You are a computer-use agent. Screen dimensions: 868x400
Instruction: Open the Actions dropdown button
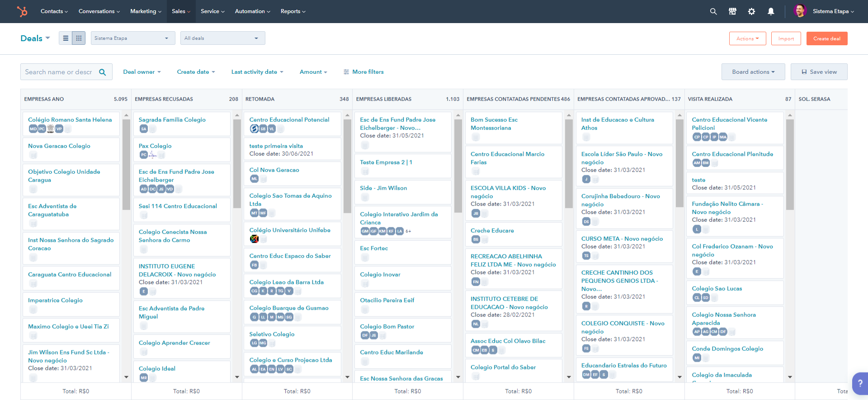[748, 38]
